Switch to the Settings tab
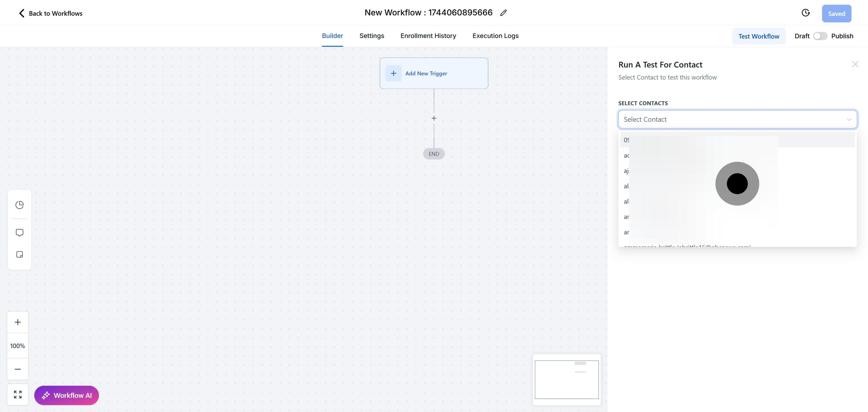 tap(371, 36)
